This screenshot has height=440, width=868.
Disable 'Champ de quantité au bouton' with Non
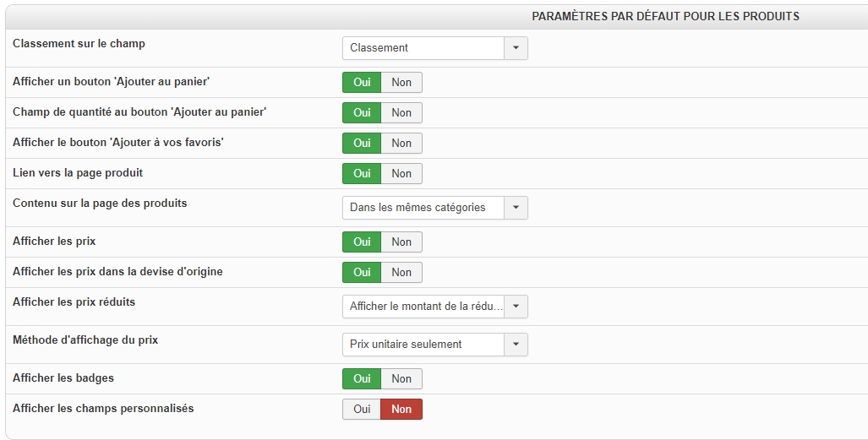pos(401,113)
